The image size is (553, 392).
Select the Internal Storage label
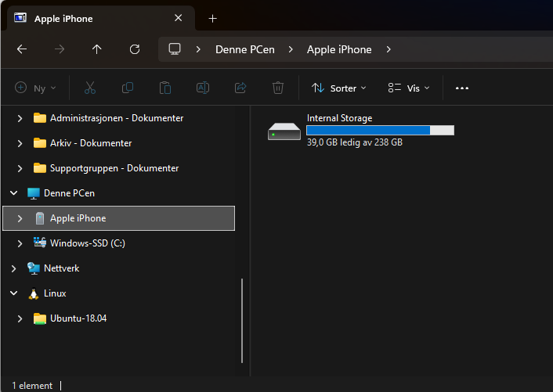[340, 118]
